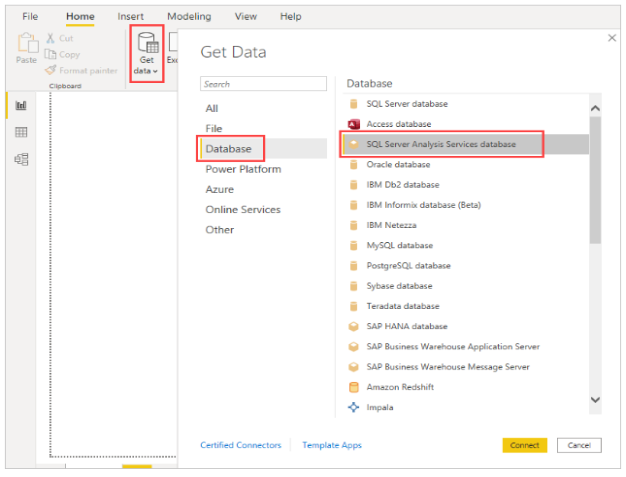Click the IBM Netezza icon
This screenshot has width=626, height=477.
[x=353, y=225]
